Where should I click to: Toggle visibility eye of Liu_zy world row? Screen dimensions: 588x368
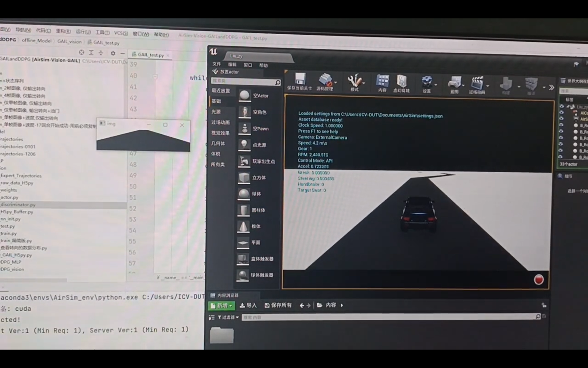coord(561,106)
